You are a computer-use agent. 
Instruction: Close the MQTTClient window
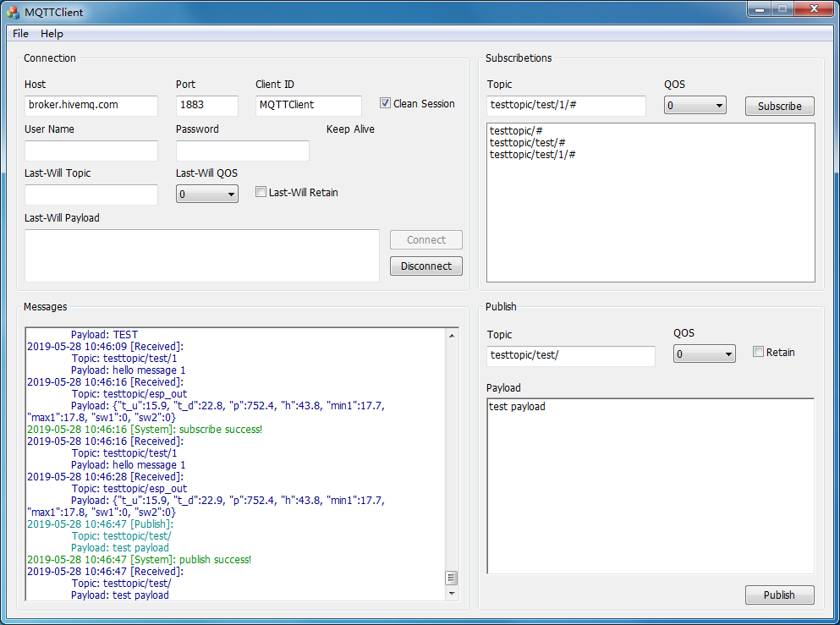[814, 9]
